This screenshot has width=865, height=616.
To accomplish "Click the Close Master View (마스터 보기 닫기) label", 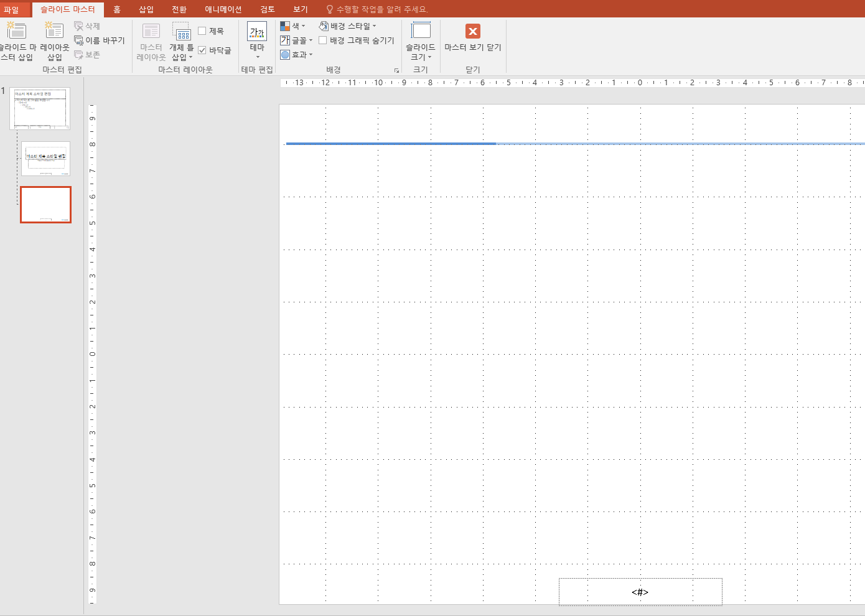I will 473,47.
